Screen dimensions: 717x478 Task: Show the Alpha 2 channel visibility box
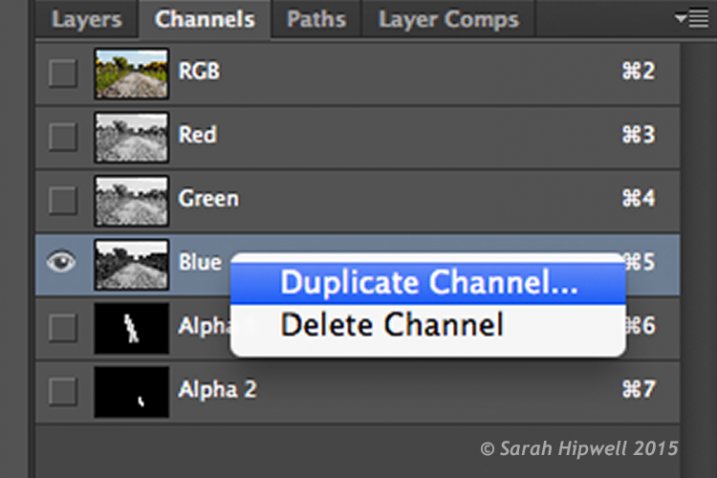[63, 391]
